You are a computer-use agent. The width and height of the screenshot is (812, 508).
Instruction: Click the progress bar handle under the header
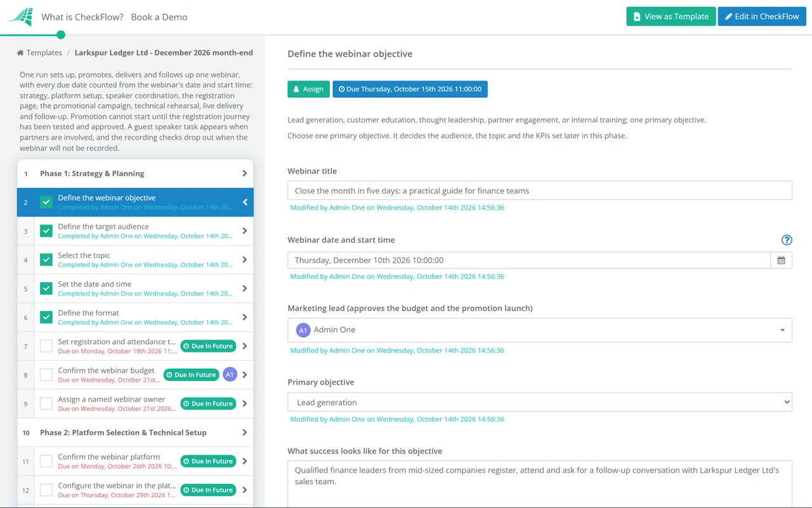pyautogui.click(x=61, y=35)
